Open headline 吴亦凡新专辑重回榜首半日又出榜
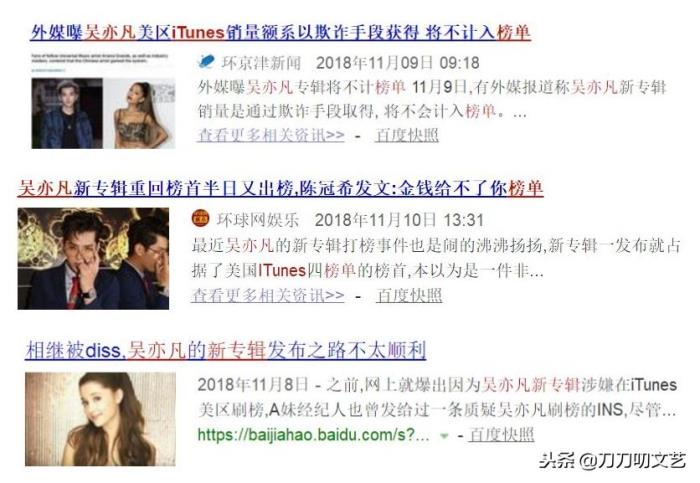Screen dimensions: 700x483 (280, 188)
